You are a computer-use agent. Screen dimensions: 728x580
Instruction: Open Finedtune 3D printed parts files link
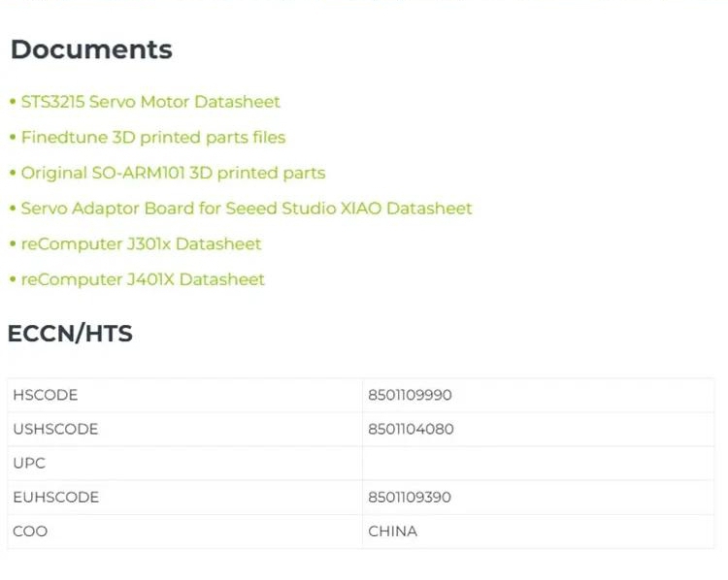(x=153, y=138)
